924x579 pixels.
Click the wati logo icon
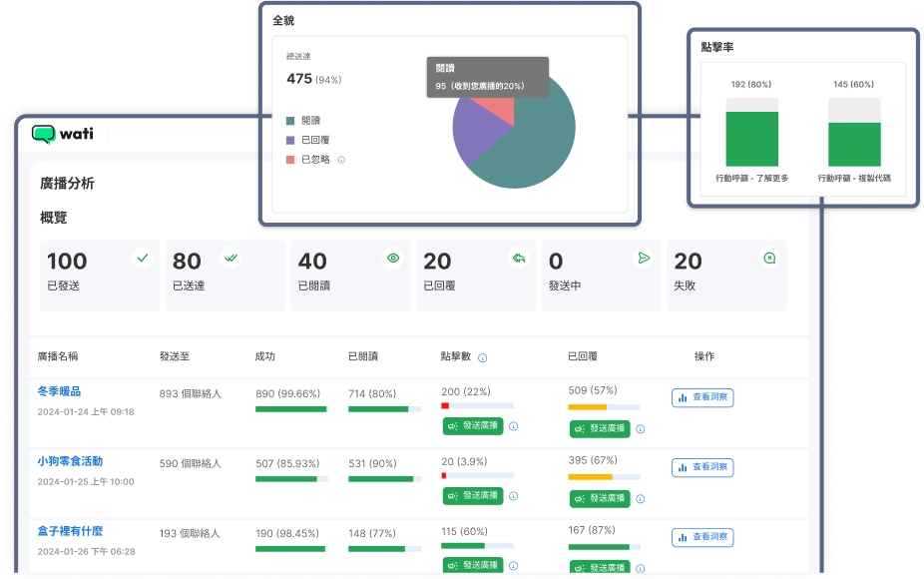pos(43,134)
